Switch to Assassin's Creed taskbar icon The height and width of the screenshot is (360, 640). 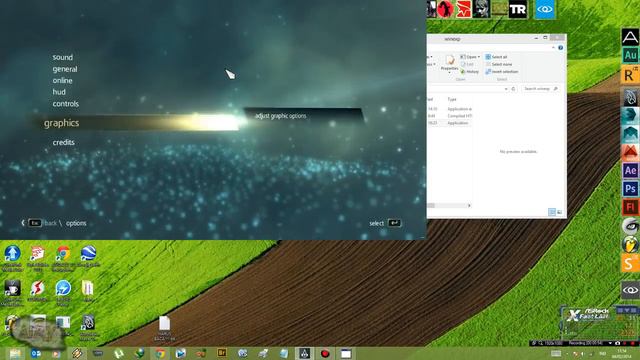click(304, 353)
